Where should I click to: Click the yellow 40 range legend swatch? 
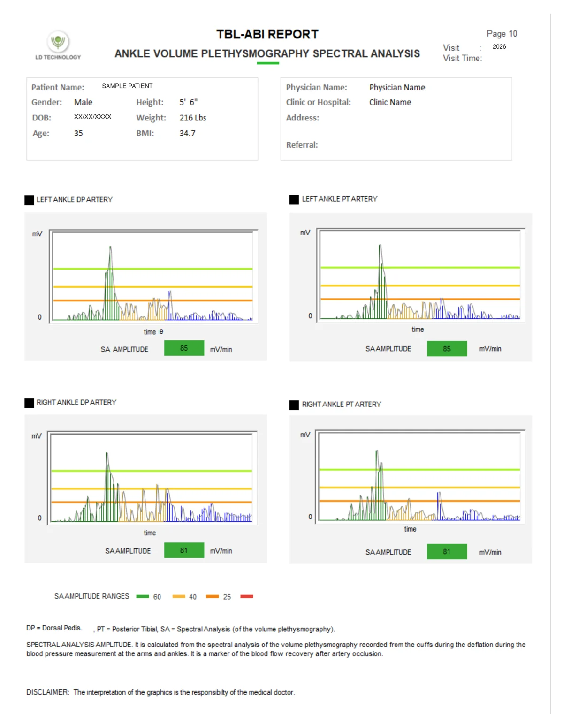179,596
